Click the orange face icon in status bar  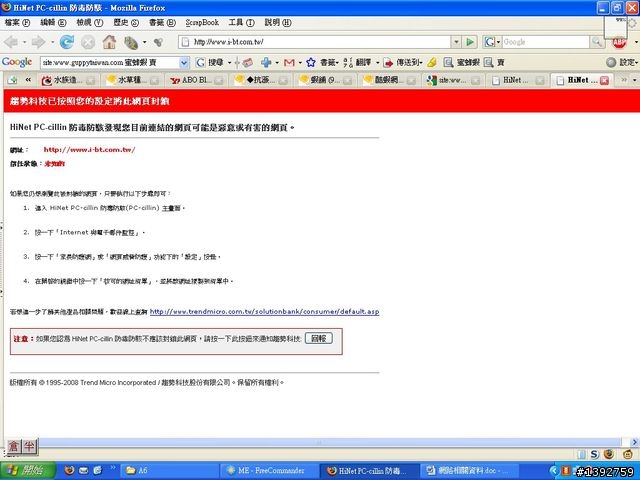(x=627, y=454)
